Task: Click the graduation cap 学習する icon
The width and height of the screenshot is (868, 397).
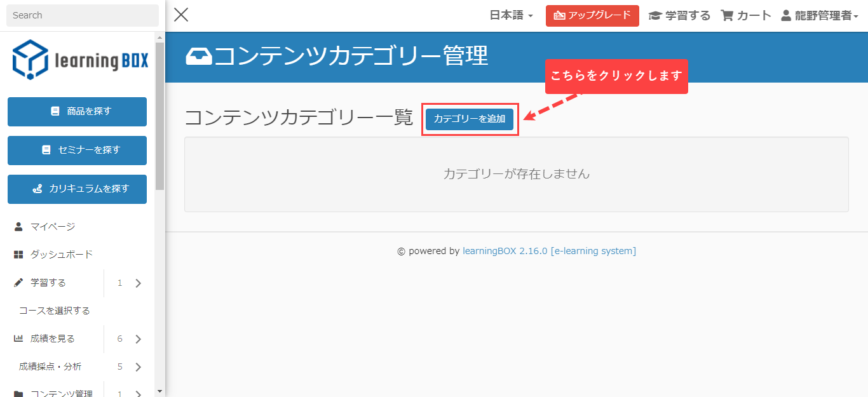Action: (654, 16)
